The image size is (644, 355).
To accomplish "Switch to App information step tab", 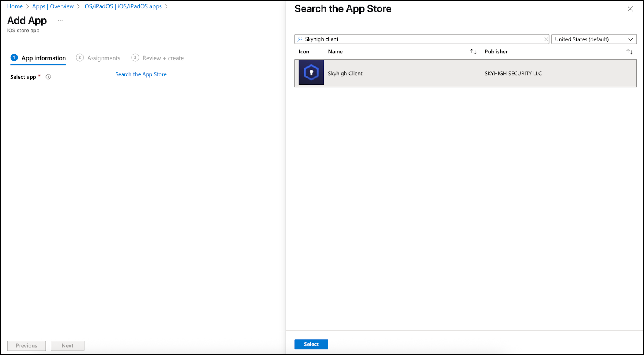I will (38, 58).
